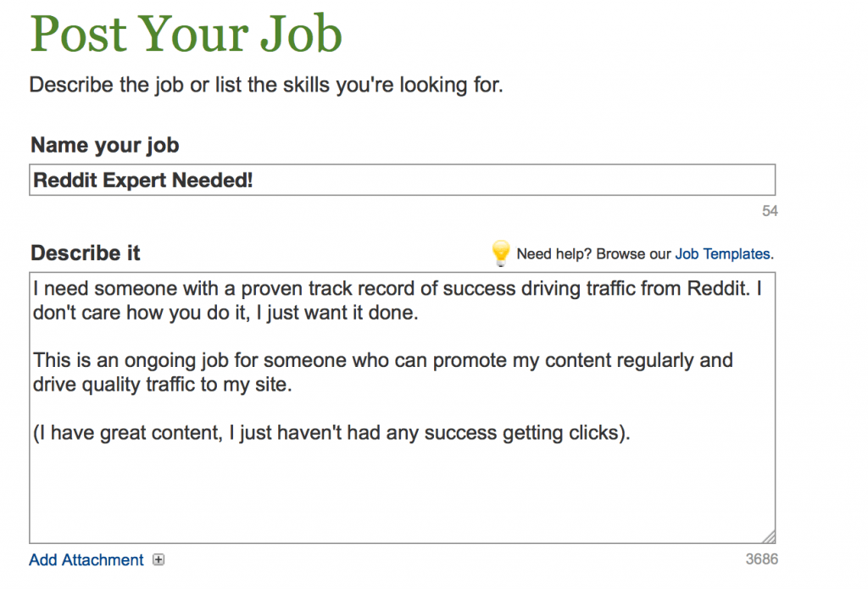Click the description box resize handle

point(768,536)
